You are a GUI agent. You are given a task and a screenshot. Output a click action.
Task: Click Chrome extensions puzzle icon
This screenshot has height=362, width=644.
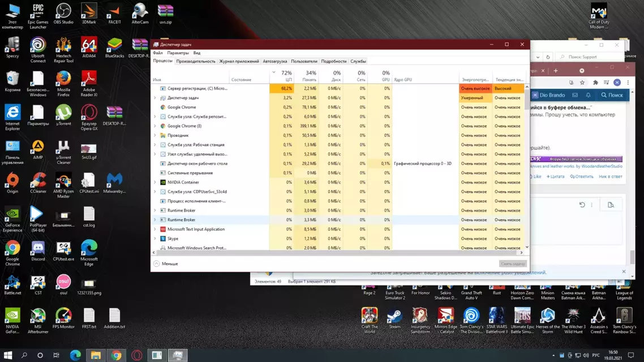595,83
